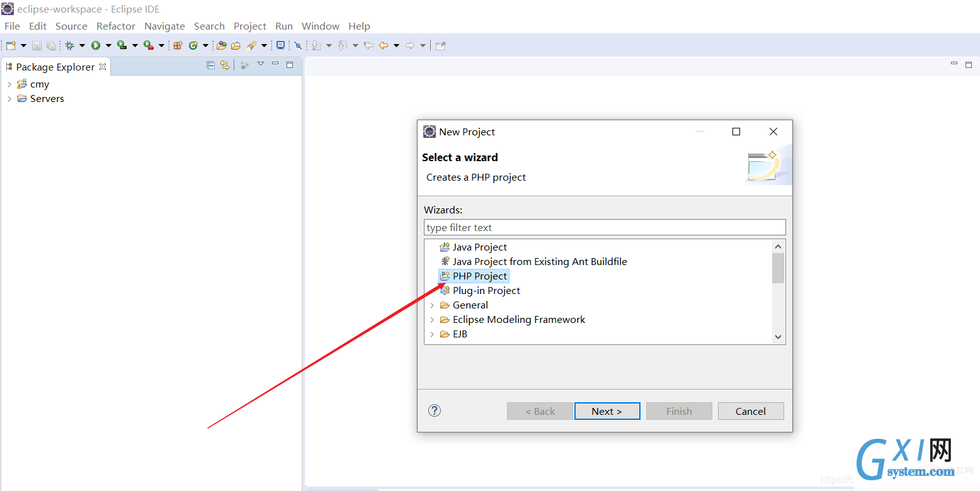Click the Previous Annotation icon

tap(342, 45)
